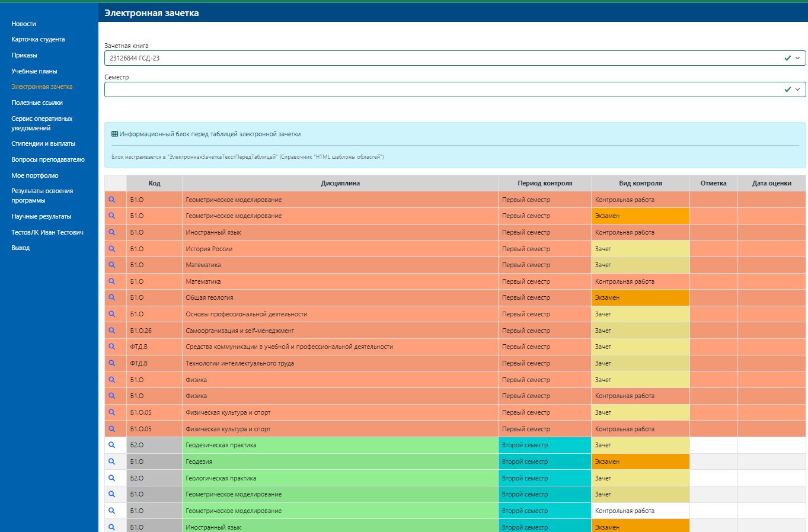Go to Новости in the sidebar
The width and height of the screenshot is (808, 532).
click(x=24, y=24)
